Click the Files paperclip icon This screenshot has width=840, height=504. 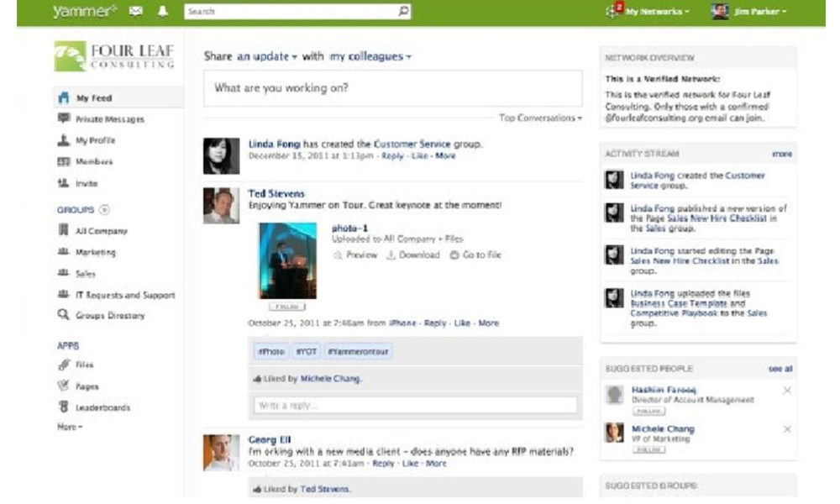[64, 365]
